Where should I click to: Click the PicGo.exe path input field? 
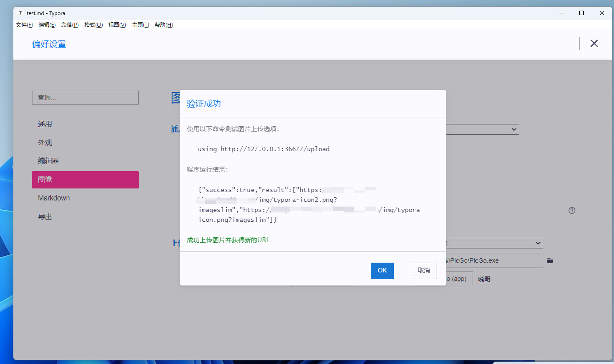pos(494,260)
